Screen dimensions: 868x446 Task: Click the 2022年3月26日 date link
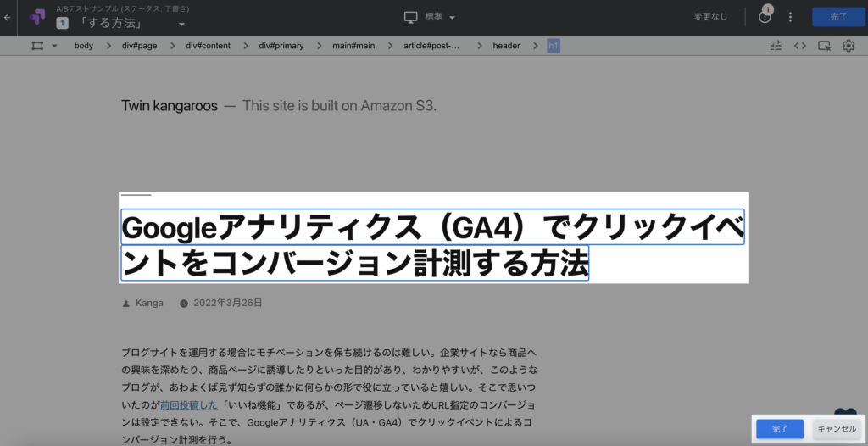(228, 303)
